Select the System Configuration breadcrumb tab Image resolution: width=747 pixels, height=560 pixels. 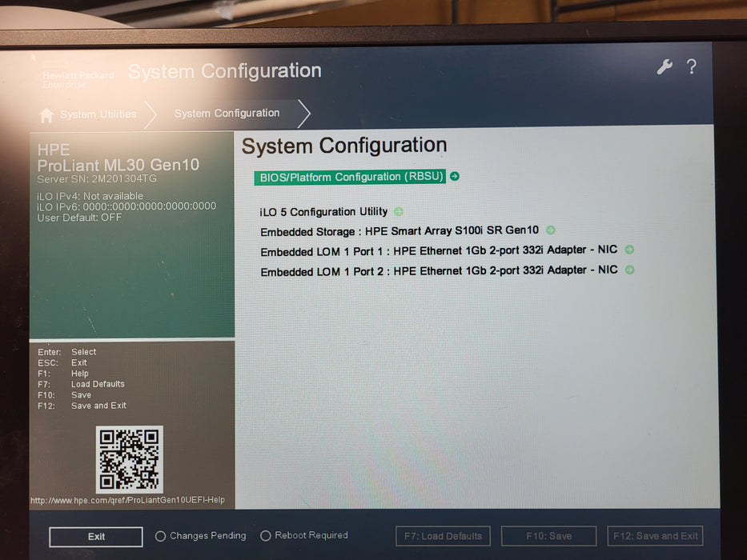227,114
